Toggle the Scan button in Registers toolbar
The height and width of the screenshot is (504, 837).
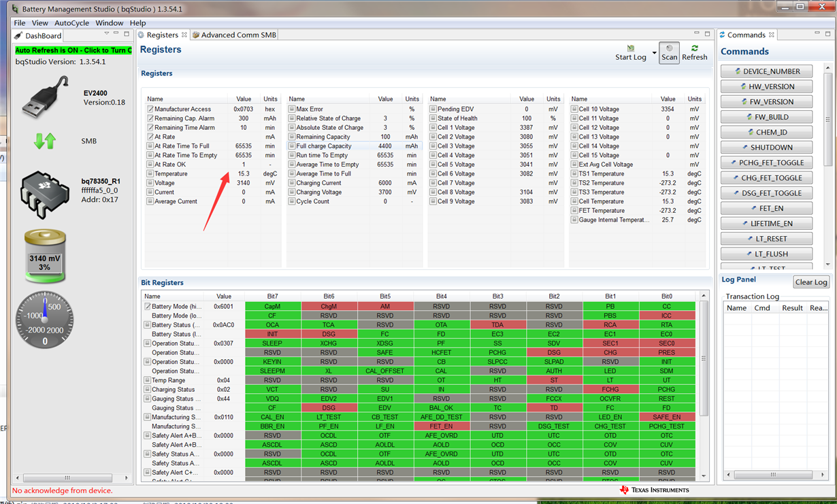669,53
